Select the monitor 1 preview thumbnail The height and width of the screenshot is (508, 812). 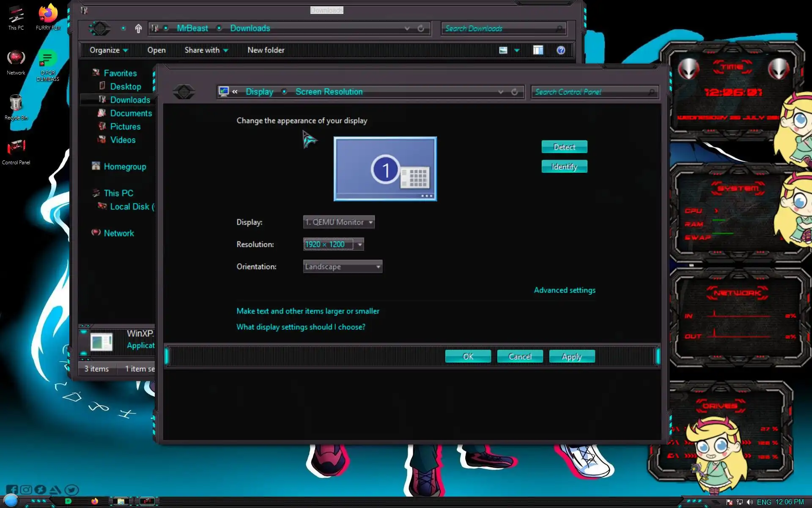click(x=385, y=168)
